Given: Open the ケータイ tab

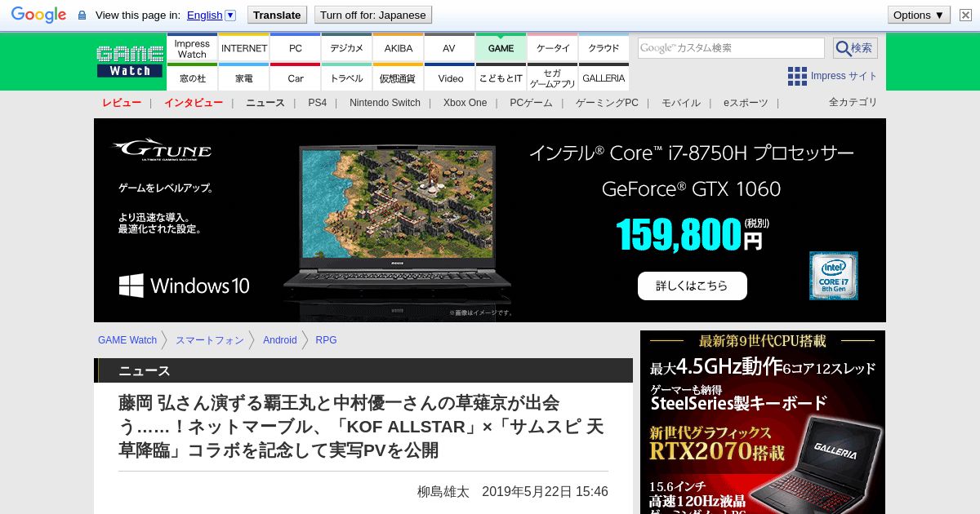Looking at the screenshot, I should [x=553, y=47].
